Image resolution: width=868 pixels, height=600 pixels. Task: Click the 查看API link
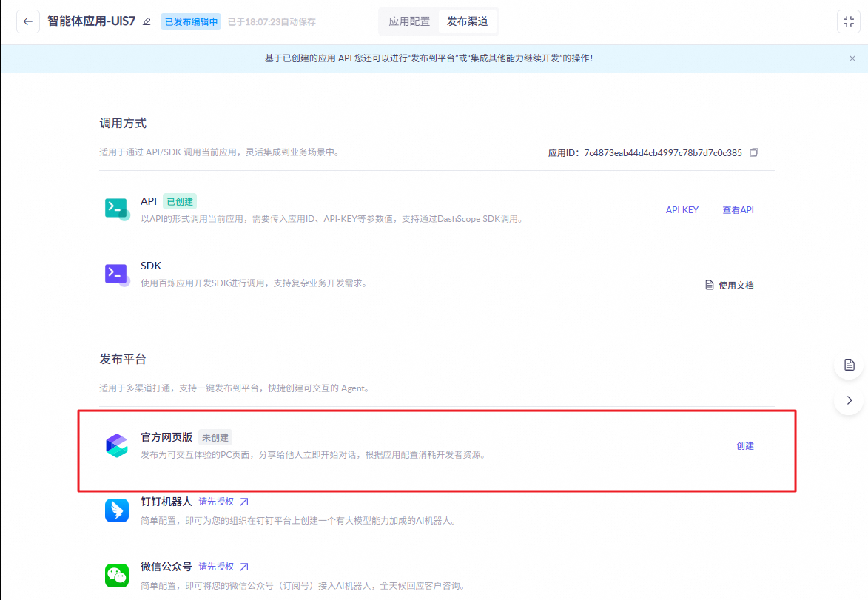pyautogui.click(x=738, y=210)
